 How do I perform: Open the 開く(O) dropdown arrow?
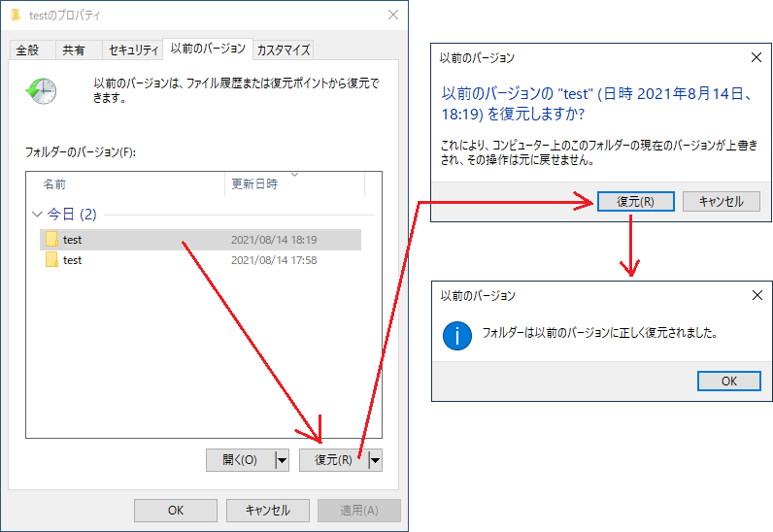coord(282,460)
